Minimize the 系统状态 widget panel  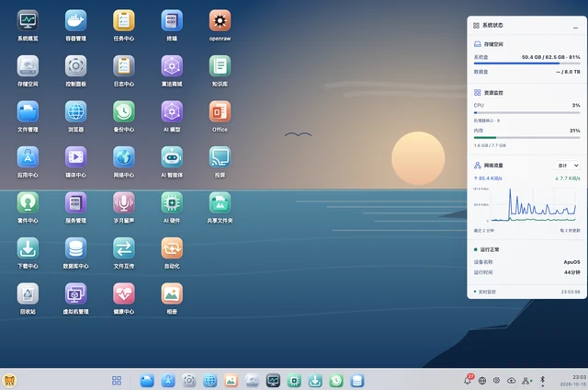[575, 28]
